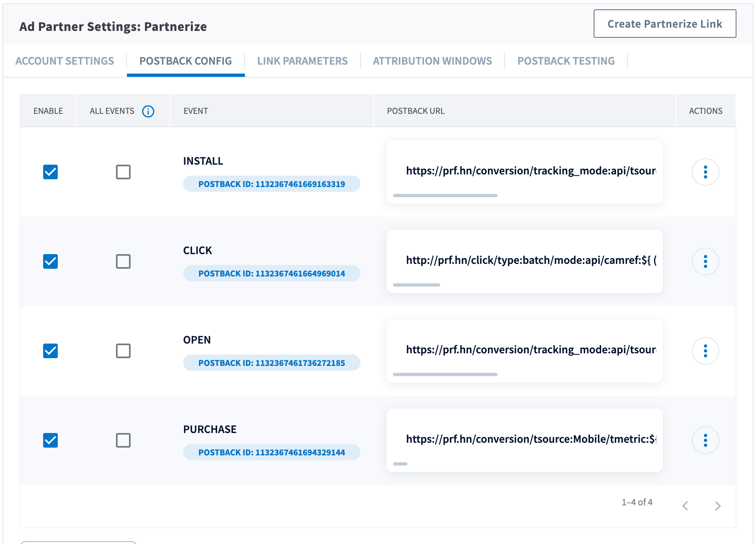Click the INSTALL postback ID badge
Image resolution: width=756 pixels, height=544 pixels.
(272, 184)
